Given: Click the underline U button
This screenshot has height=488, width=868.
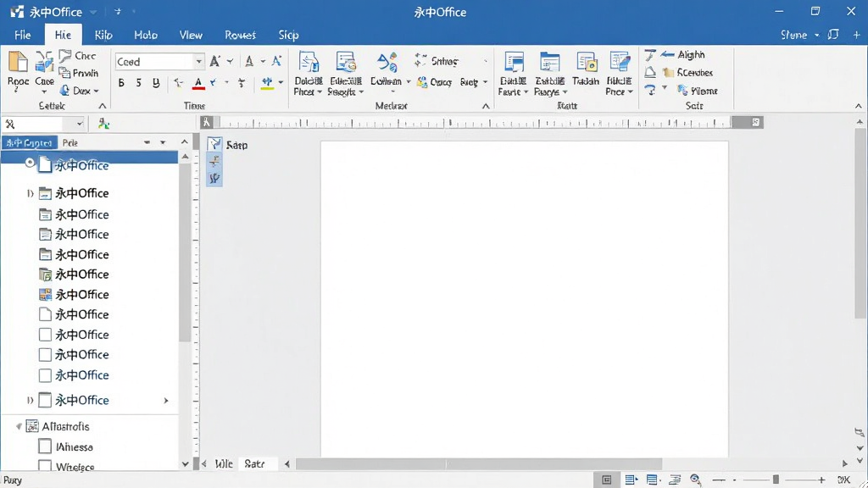Looking at the screenshot, I should (156, 83).
